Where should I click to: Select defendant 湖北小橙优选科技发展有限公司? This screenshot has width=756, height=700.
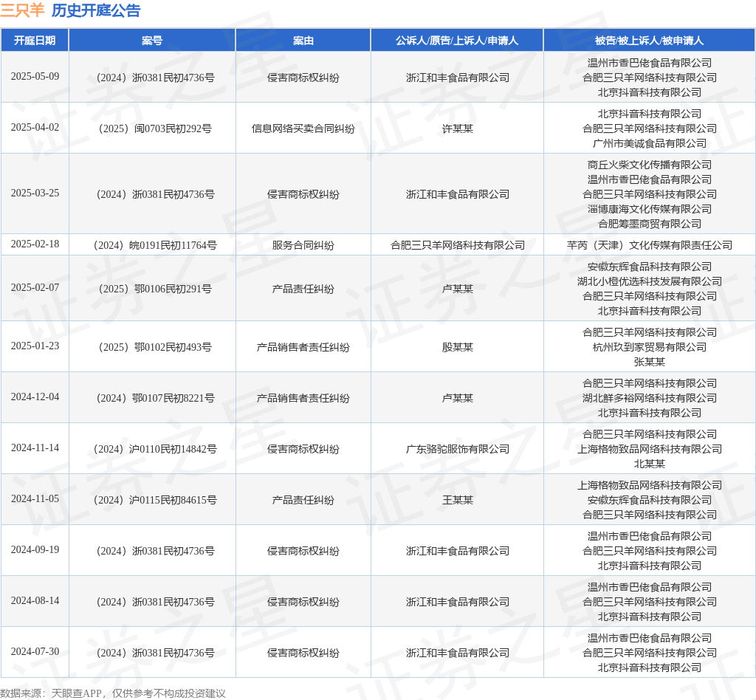point(649,281)
